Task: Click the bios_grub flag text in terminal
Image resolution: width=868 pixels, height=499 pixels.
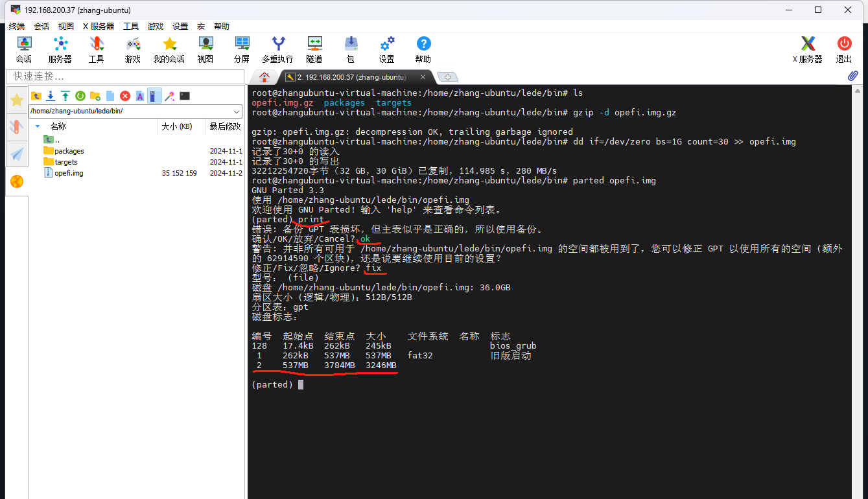Action: click(x=513, y=346)
